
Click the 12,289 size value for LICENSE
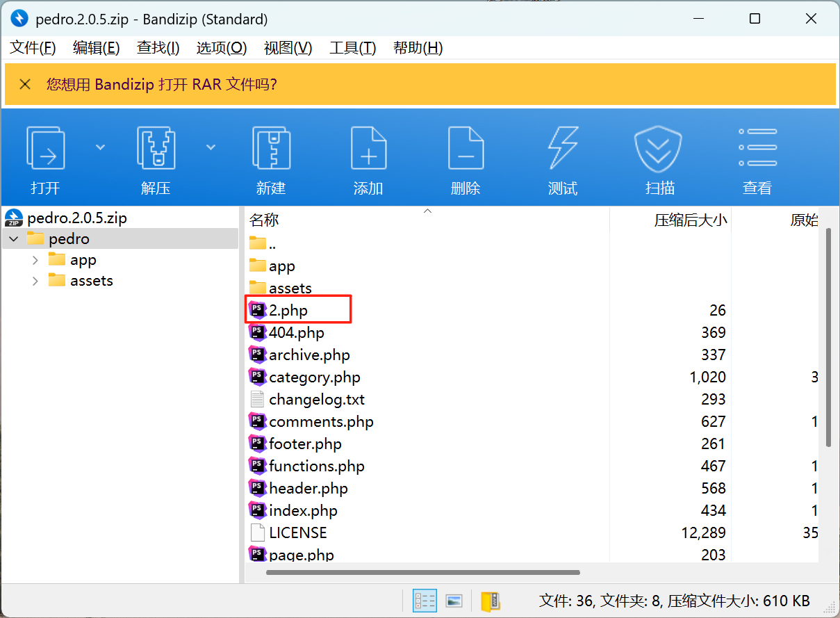(x=704, y=533)
